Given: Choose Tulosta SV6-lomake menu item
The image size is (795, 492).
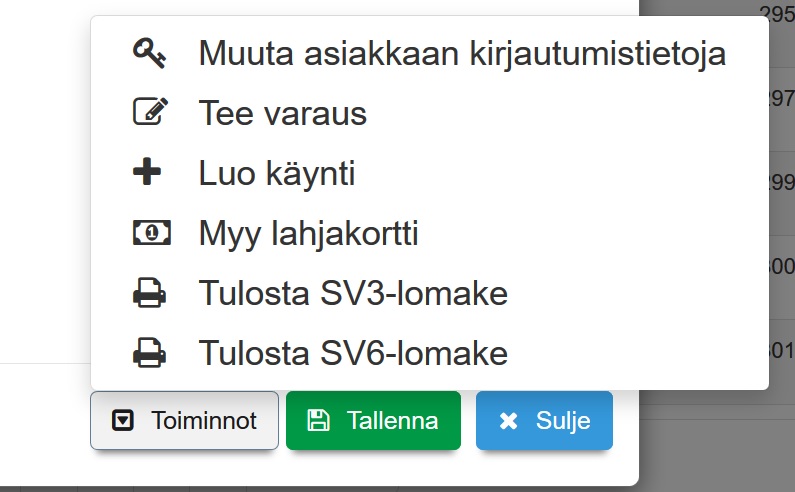Looking at the screenshot, I should coord(353,353).
